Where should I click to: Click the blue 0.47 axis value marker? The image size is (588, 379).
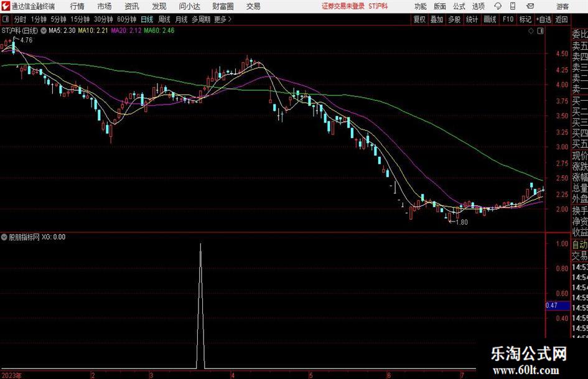[558, 306]
